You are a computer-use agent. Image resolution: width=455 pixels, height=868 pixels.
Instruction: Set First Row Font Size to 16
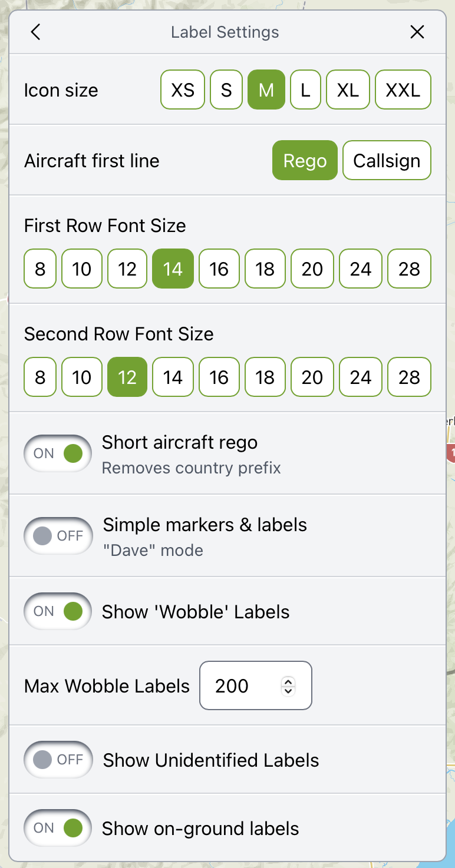[x=219, y=269]
